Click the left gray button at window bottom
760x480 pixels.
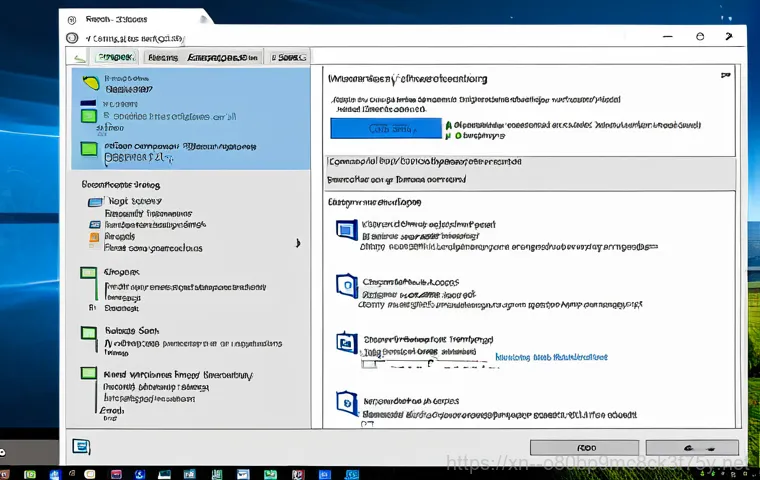[x=583, y=447]
